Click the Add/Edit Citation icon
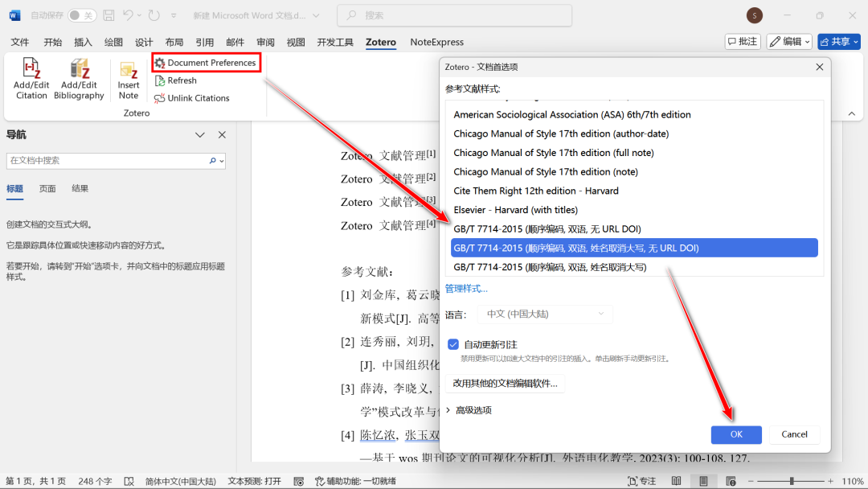The image size is (868, 489). (x=31, y=70)
